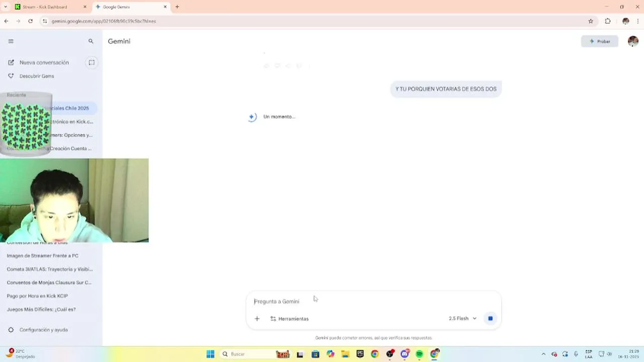
Task: Open Juegos Más Difíciles conversation
Action: click(x=41, y=309)
